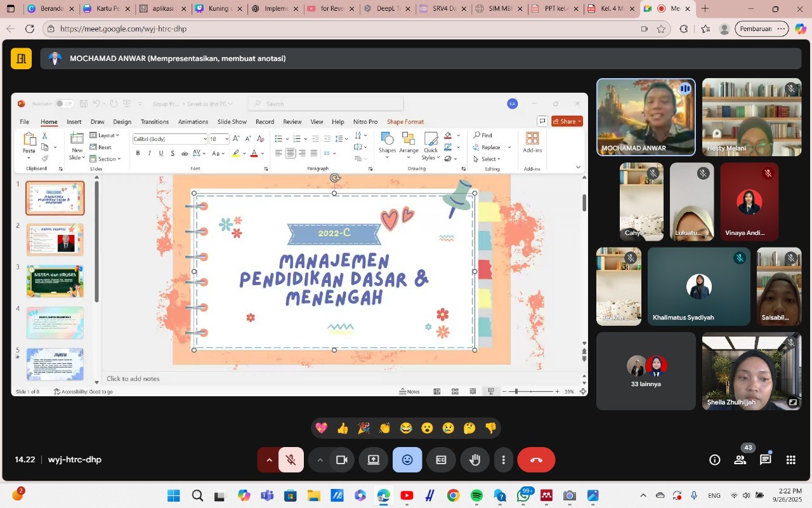The width and height of the screenshot is (812, 508).
Task: Send the thumbs up reaction
Action: (x=343, y=429)
